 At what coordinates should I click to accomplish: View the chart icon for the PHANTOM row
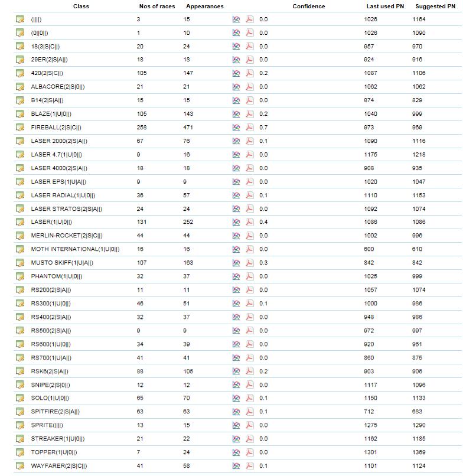236,276
